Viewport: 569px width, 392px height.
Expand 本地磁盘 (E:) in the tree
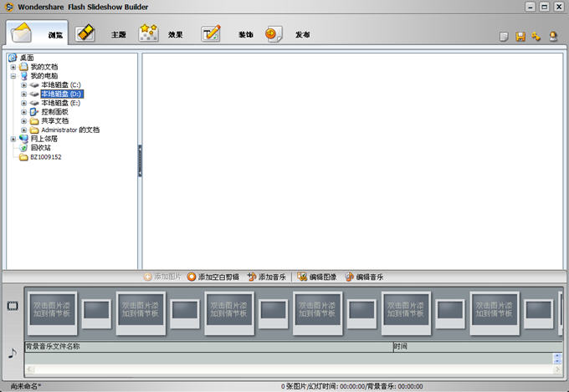(x=23, y=104)
